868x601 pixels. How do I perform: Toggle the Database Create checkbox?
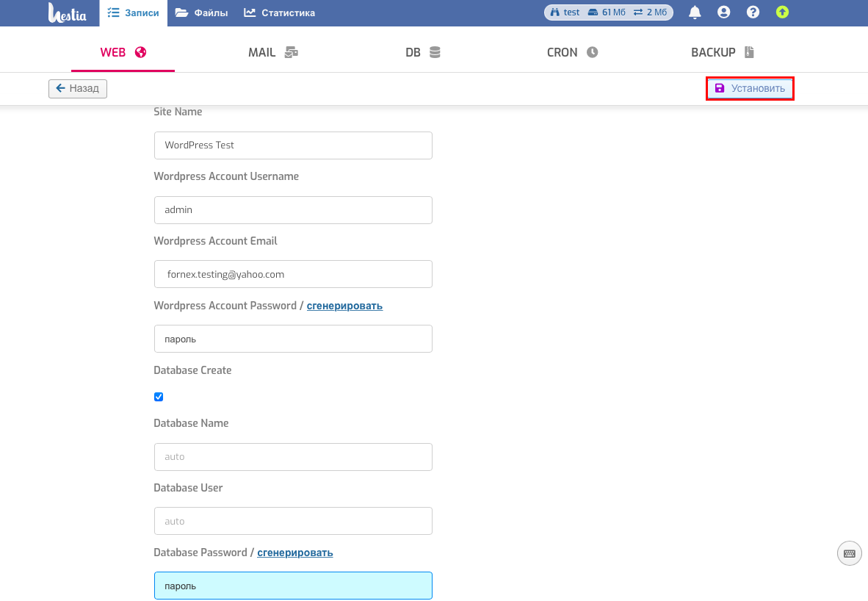pos(159,397)
